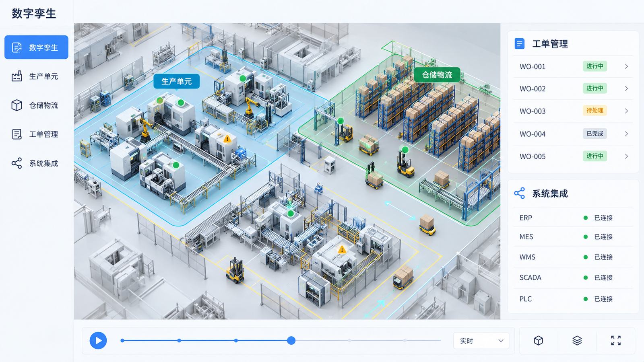Screen dimensions: 644x362
Task: Toggle fullscreen view icon
Action: click(x=616, y=341)
